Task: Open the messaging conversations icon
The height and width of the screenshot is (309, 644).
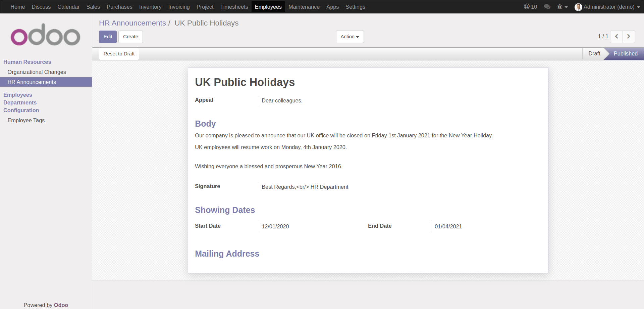Action: [x=547, y=6]
